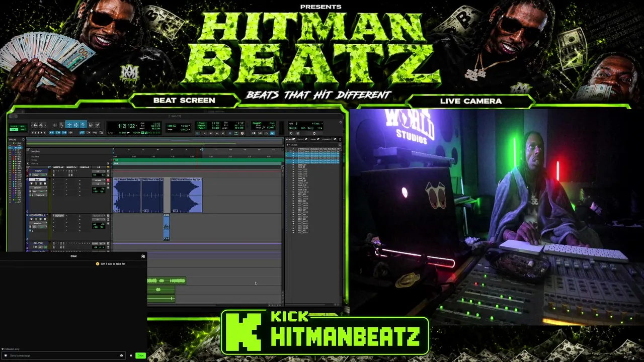Open chat settings gear icon
The image size is (644, 362).
click(x=131, y=355)
